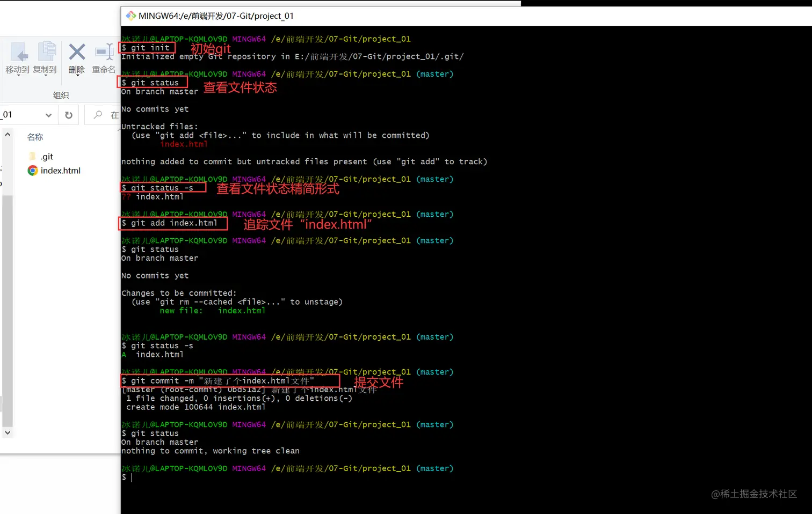
Task: Click the 'Untracked files:' line in terminal
Action: [x=160, y=127]
